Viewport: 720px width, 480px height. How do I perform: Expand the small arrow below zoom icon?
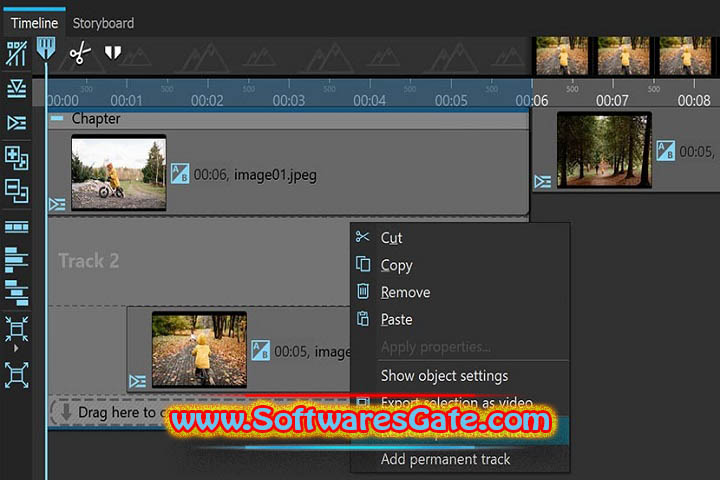click(17, 348)
